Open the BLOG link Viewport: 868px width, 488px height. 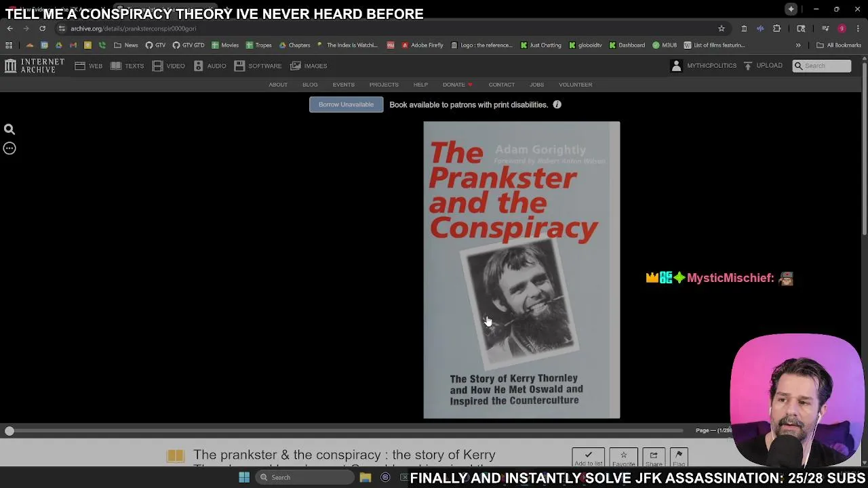310,85
